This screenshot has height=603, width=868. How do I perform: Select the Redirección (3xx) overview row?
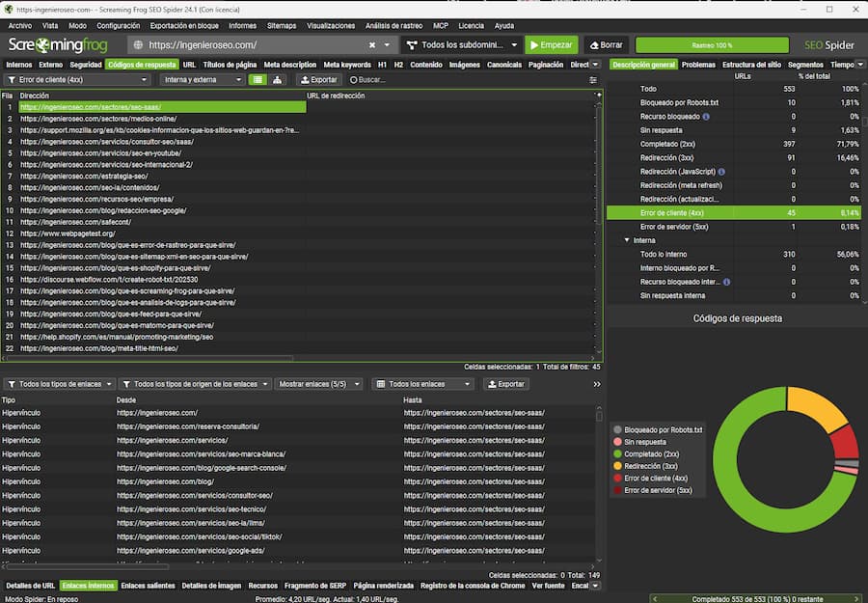[734, 158]
